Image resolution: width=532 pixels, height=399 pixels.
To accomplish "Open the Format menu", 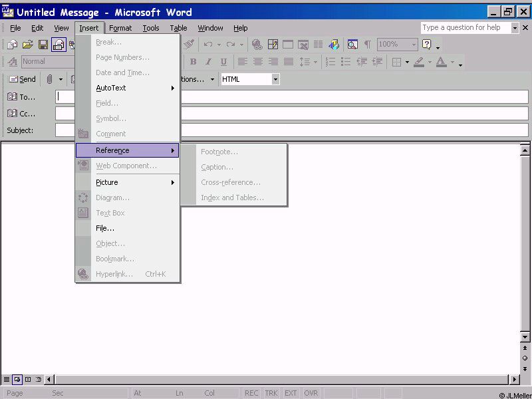I will click(x=120, y=28).
